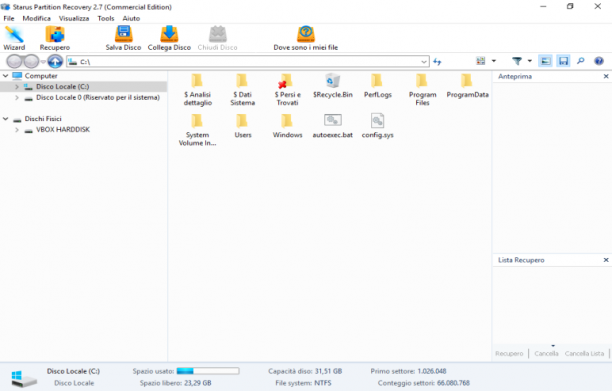Viewport: 612px width, 391px height.
Task: Go up one folder level
Action: (55, 61)
